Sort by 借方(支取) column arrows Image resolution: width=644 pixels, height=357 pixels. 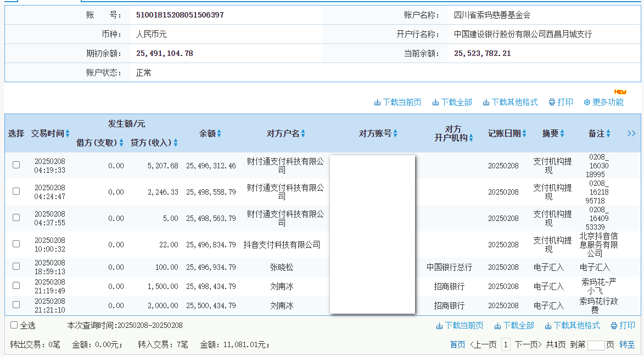(x=121, y=143)
